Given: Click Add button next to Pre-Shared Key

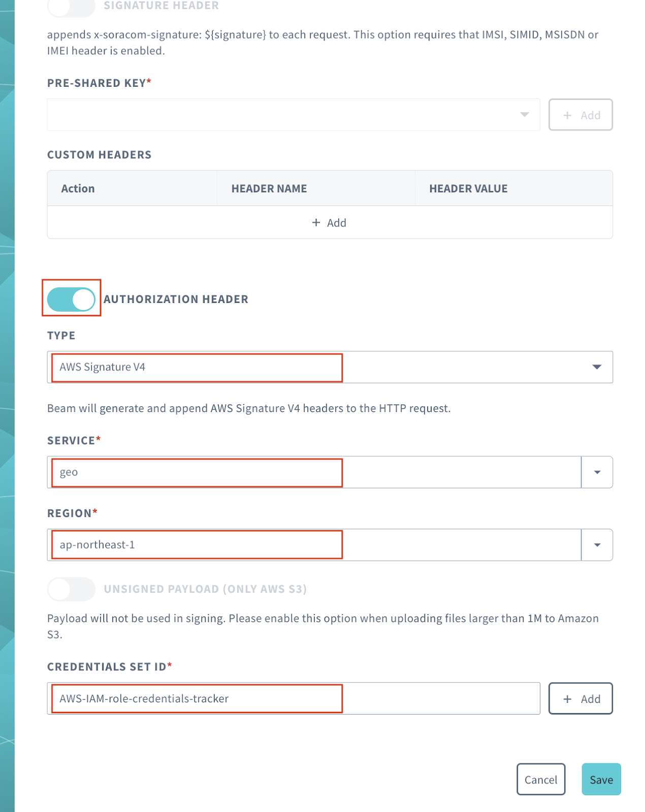Looking at the screenshot, I should point(580,115).
